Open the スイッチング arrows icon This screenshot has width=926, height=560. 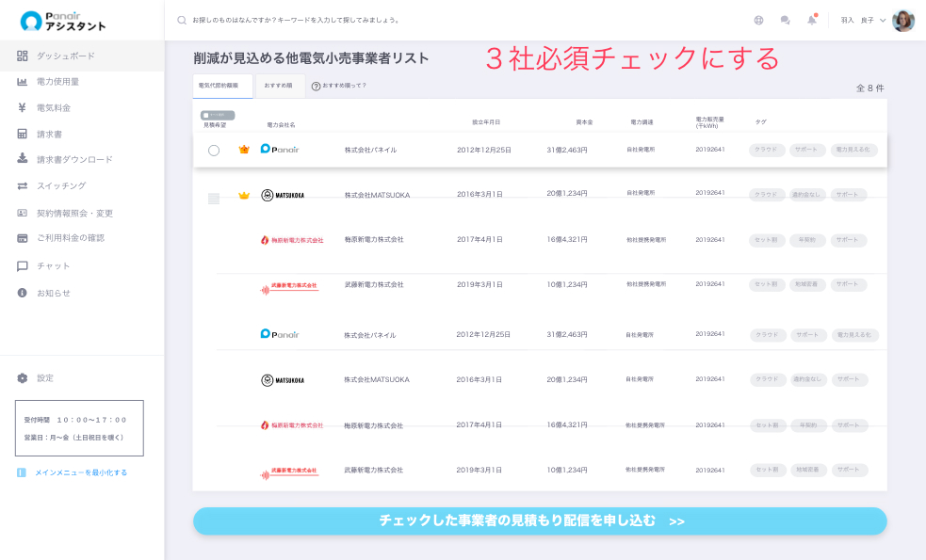22,186
